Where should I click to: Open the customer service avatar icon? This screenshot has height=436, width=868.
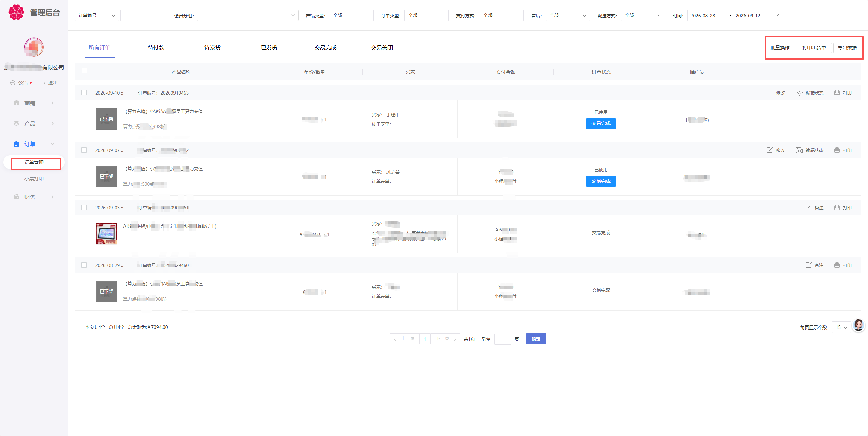[x=858, y=325]
